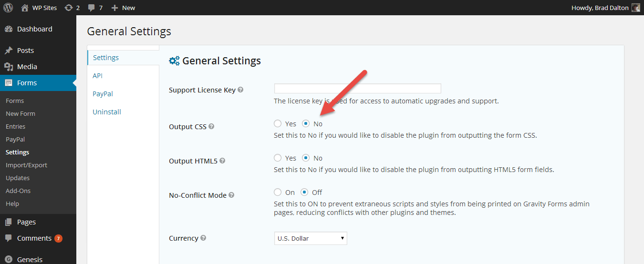This screenshot has width=644, height=264.
Task: Switch to the PayPal settings tab
Action: point(103,94)
